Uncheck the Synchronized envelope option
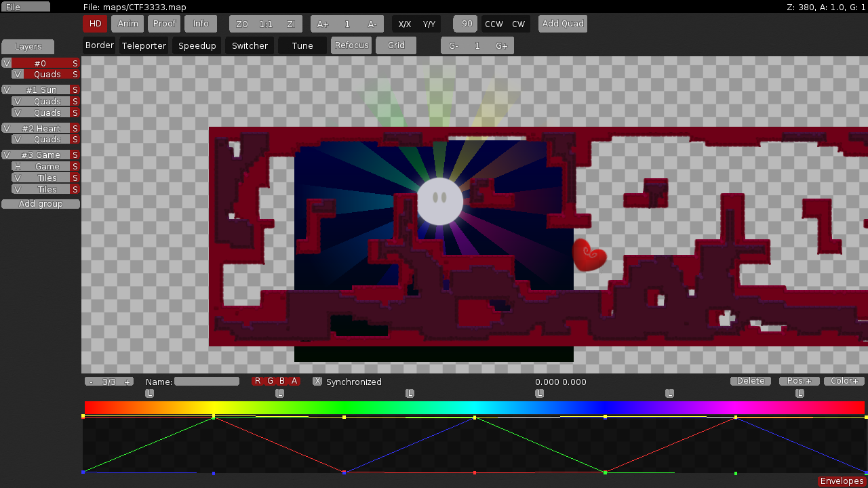 pos(317,381)
